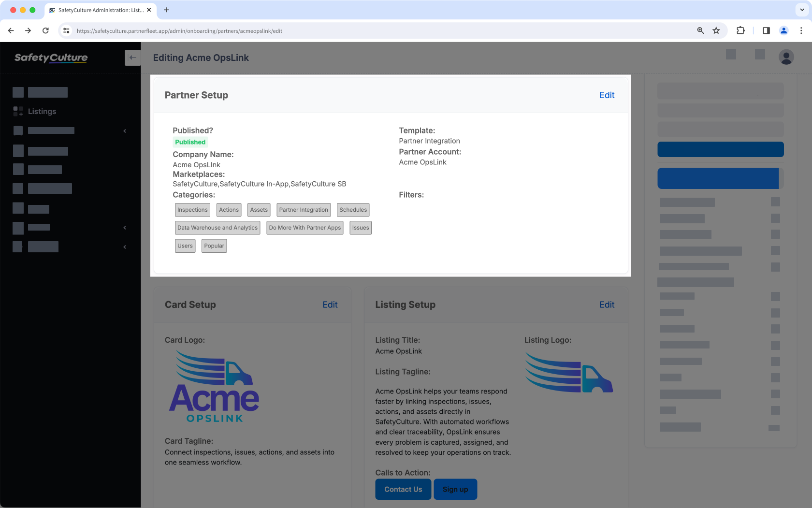812x508 pixels.
Task: Select the Partner Integration category tag
Action: [304, 210]
